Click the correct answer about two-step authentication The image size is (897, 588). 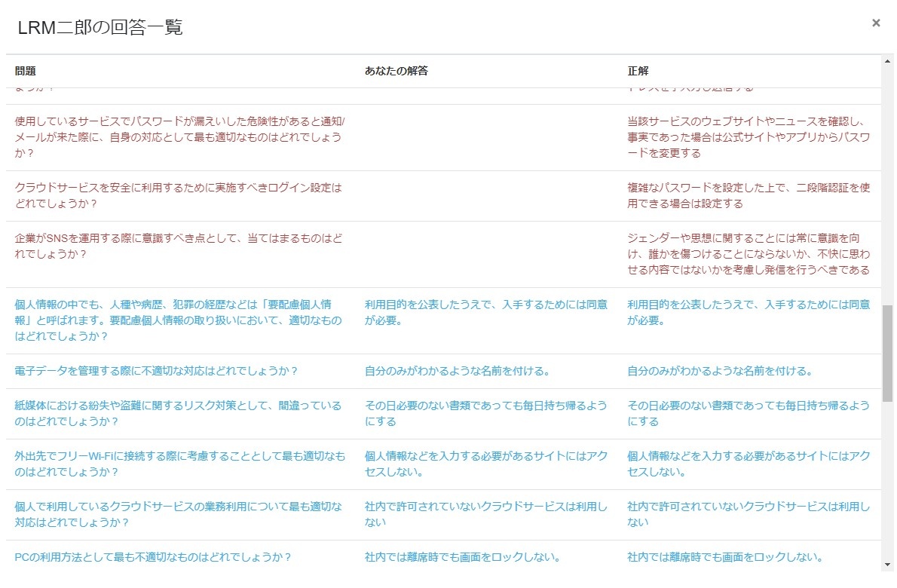point(749,196)
